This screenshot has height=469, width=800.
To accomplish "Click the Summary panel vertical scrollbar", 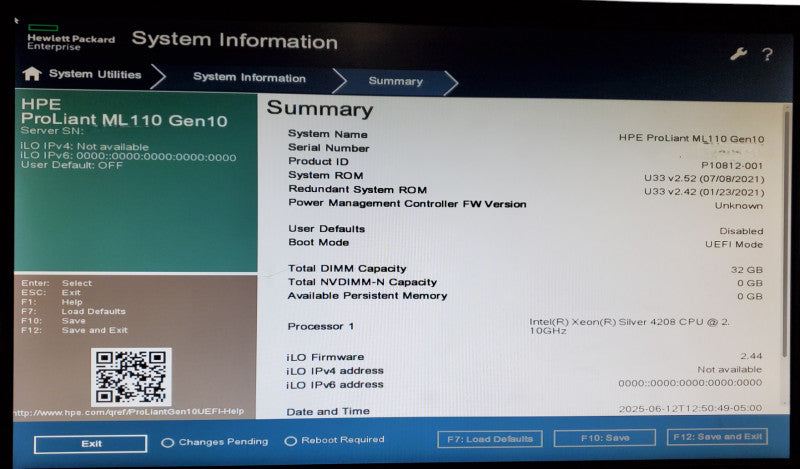I will click(786, 235).
